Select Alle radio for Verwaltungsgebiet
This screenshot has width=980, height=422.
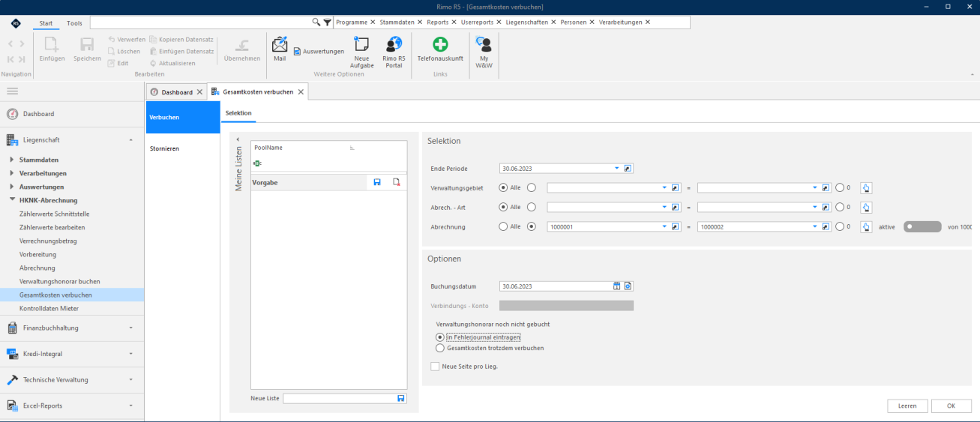click(503, 187)
